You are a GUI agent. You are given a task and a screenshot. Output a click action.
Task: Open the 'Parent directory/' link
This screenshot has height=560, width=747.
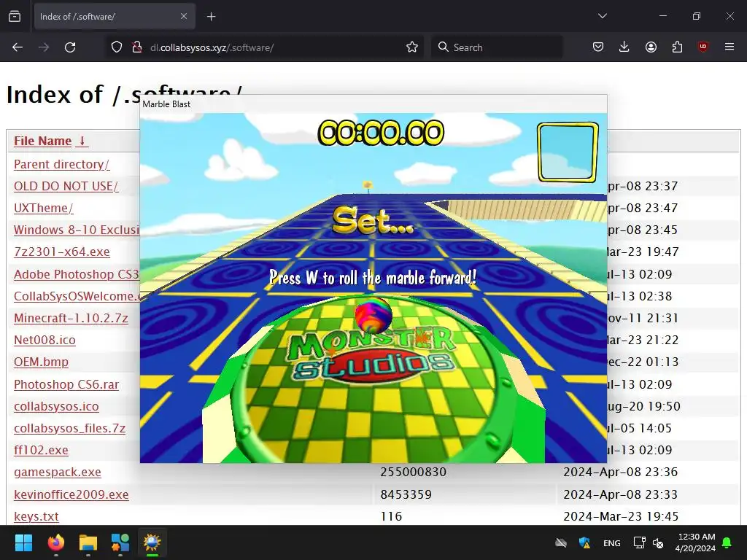[61, 164]
